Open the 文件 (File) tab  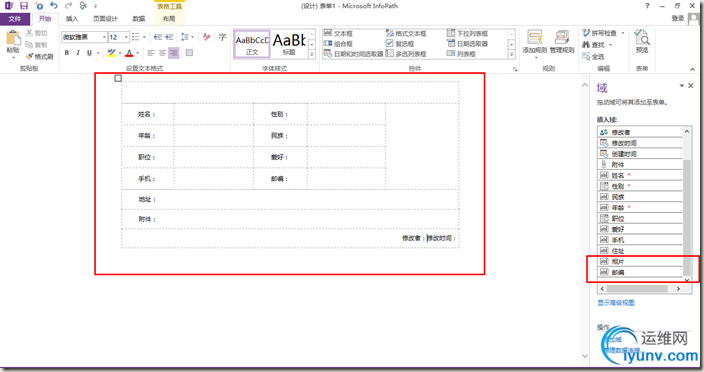[15, 19]
